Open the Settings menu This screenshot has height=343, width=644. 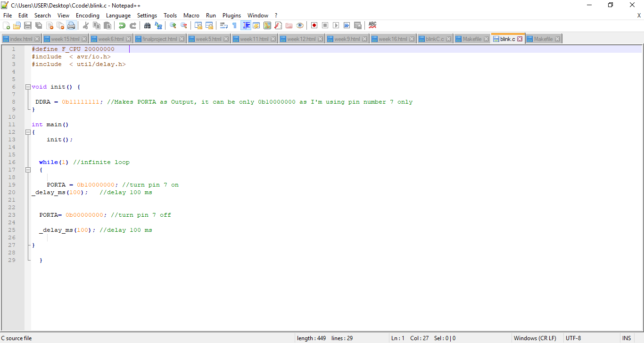(147, 16)
